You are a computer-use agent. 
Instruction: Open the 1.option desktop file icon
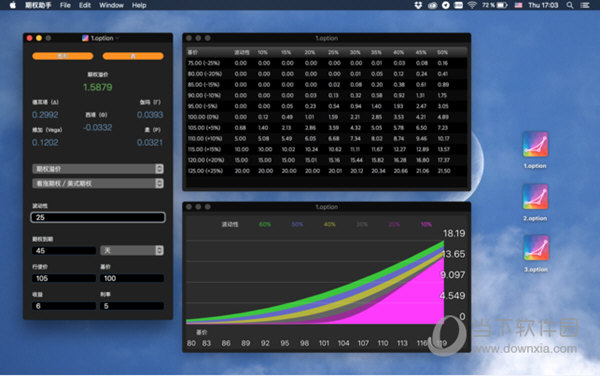[x=535, y=144]
